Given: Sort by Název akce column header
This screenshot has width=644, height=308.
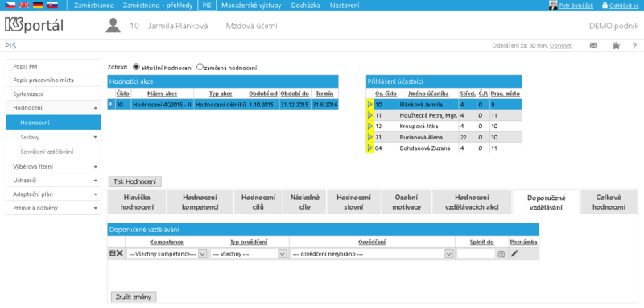Looking at the screenshot, I should pos(163,94).
